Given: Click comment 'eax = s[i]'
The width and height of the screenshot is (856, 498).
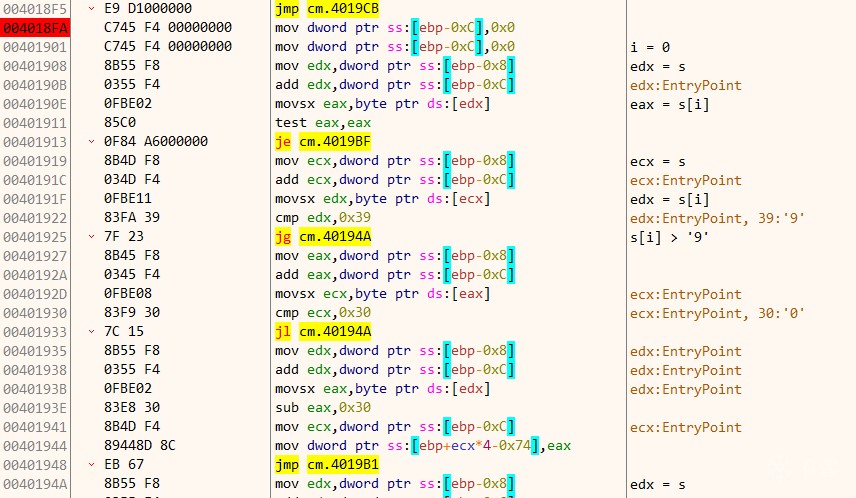Looking at the screenshot, I should [669, 104].
